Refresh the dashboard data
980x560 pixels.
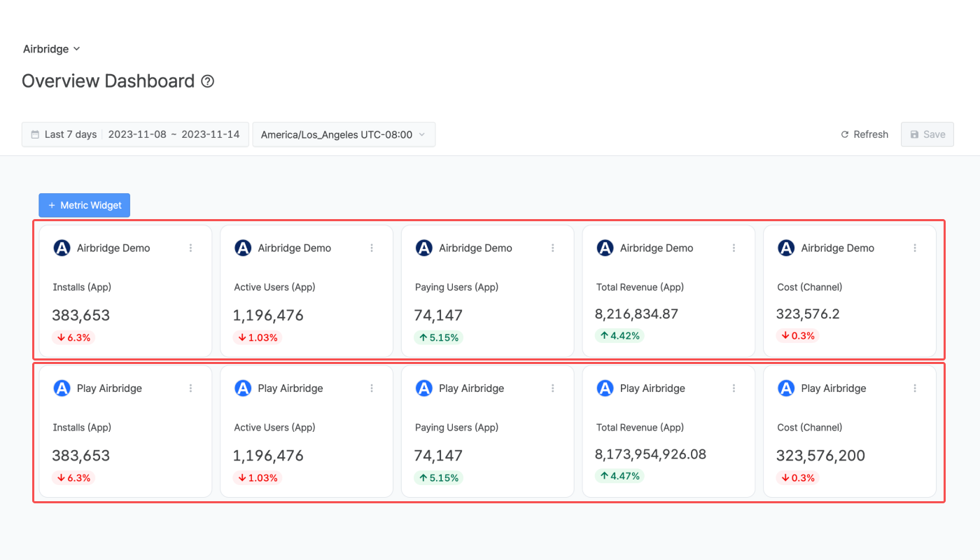tap(864, 134)
